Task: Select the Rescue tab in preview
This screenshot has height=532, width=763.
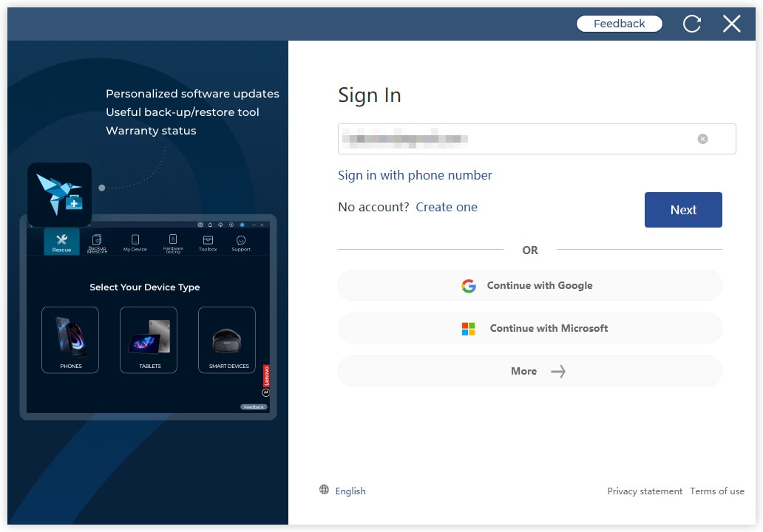Action: point(62,242)
